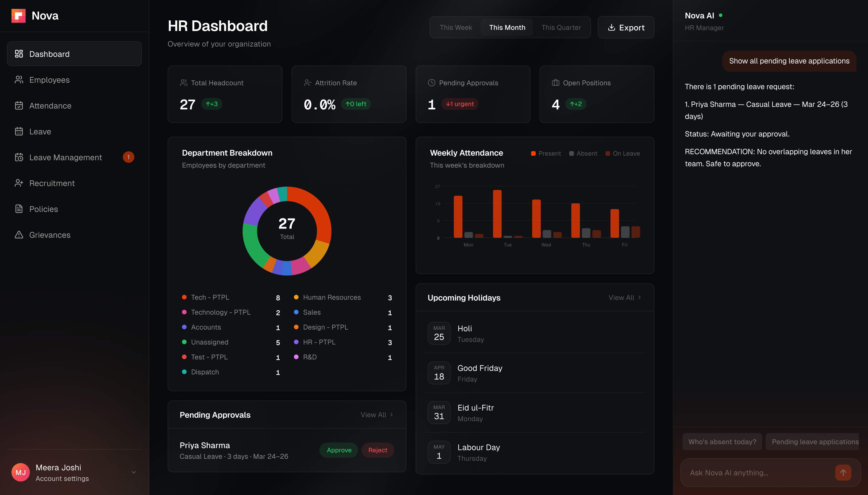Click the Nova logo icon
Image resolution: width=868 pixels, height=495 pixels.
[x=18, y=16]
